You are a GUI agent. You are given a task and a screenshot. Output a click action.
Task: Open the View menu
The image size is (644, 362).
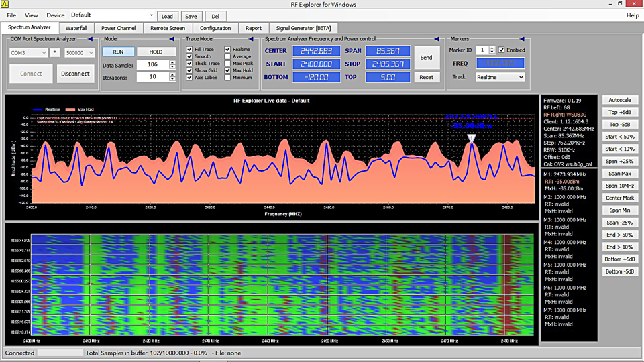[x=32, y=15]
